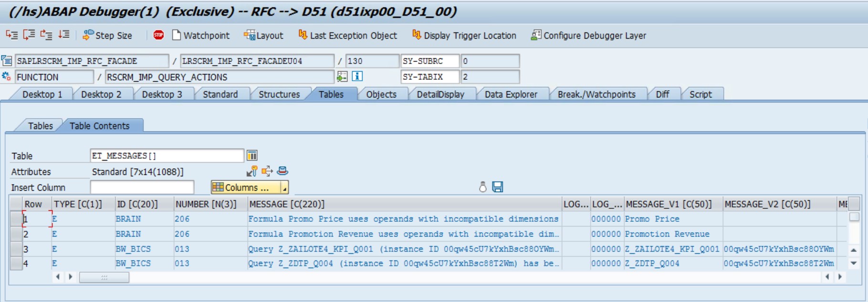The width and height of the screenshot is (868, 302).
Task: Select row 2 using its row selector
Action: (16, 234)
